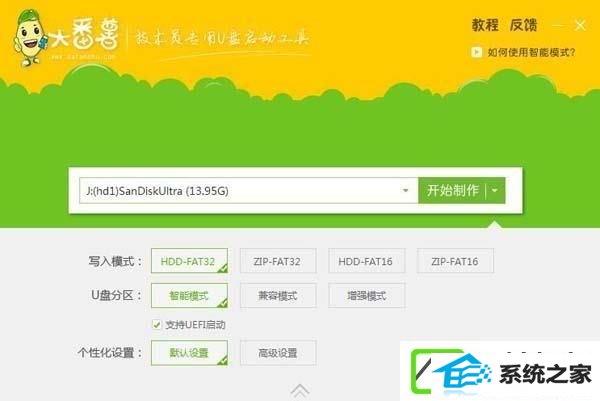Viewport: 600px width, 401px height.
Task: Open the arrow next to 开始制作
Action: tap(496, 190)
